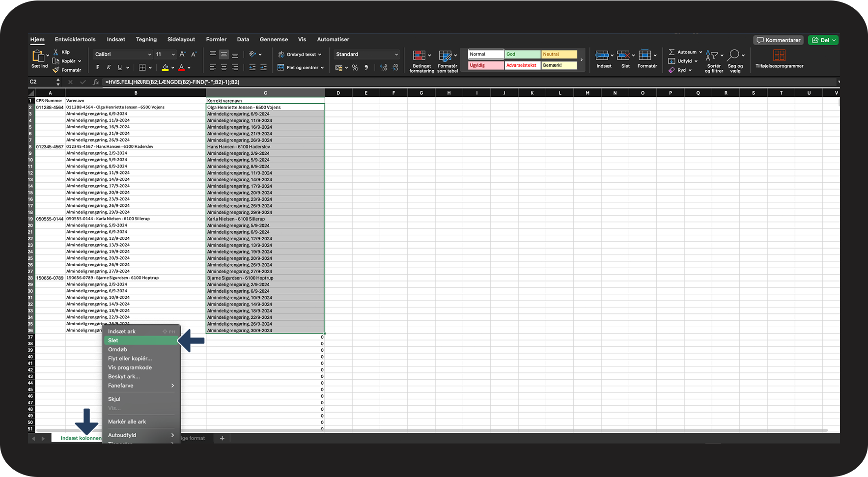Apply percent style number format
The image size is (868, 477).
tap(355, 68)
